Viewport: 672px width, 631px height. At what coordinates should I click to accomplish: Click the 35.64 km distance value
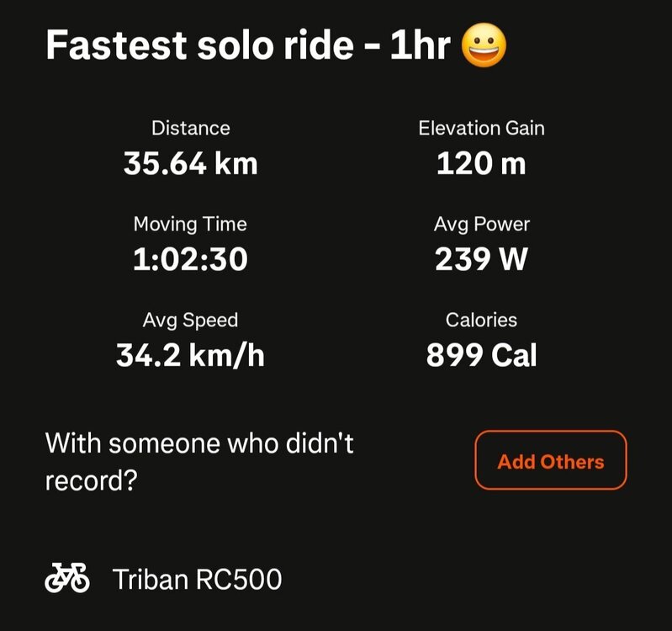coord(190,163)
